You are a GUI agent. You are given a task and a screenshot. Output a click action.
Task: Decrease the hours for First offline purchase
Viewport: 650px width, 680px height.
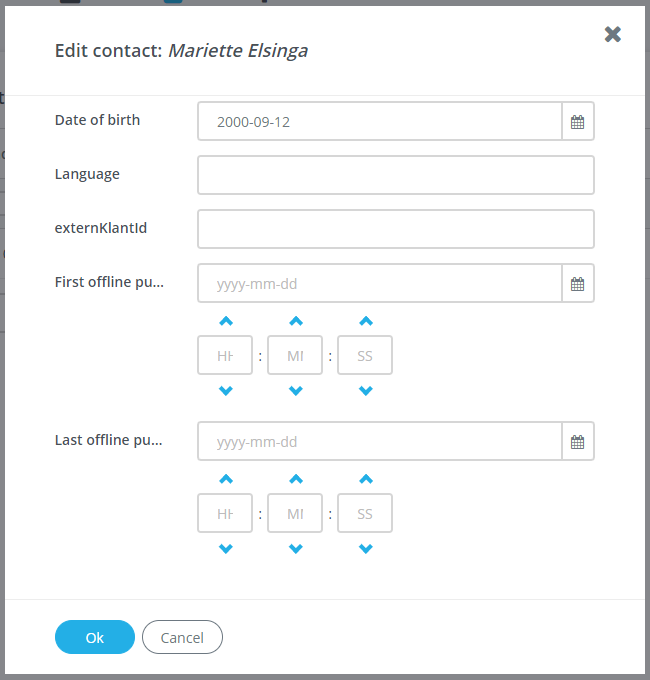226,390
